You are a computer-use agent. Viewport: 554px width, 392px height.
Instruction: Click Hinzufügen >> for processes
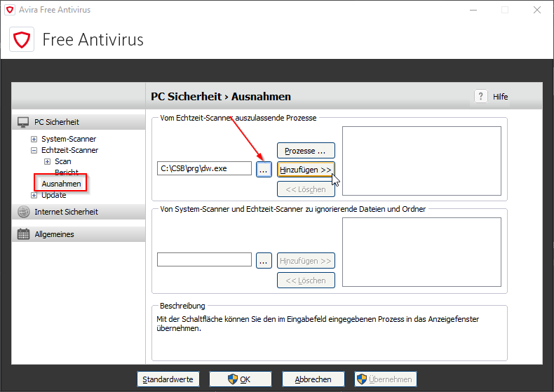coord(306,170)
